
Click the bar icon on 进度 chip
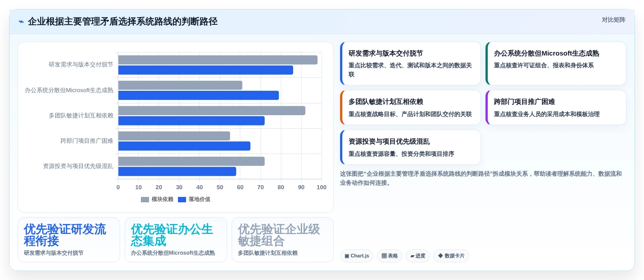(412, 256)
